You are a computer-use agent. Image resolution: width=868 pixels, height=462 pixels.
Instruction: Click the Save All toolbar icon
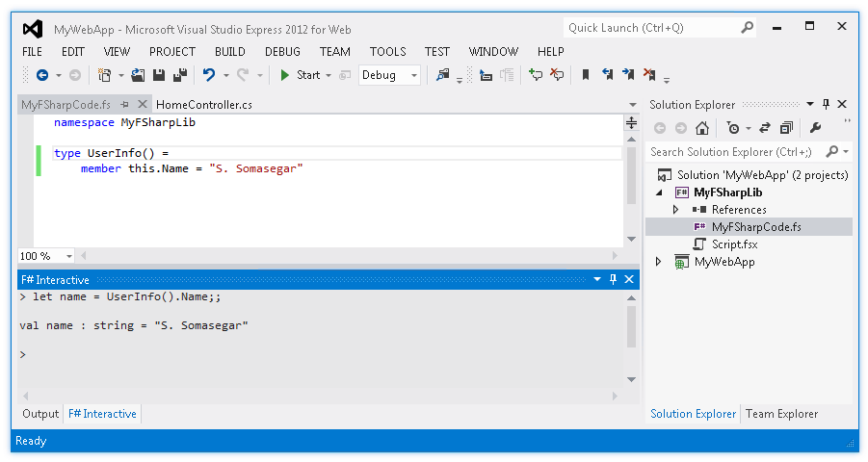179,75
